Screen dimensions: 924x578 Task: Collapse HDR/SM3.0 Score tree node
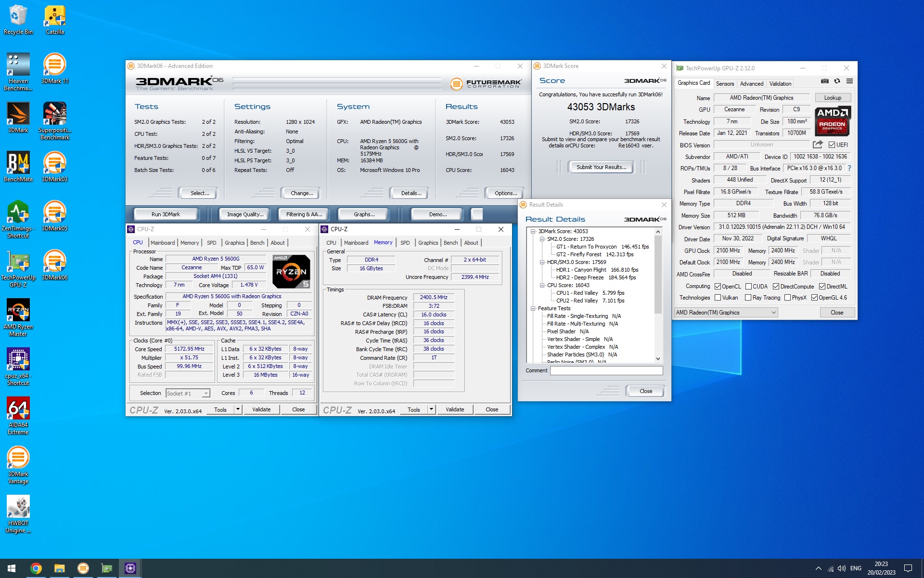coord(542,262)
